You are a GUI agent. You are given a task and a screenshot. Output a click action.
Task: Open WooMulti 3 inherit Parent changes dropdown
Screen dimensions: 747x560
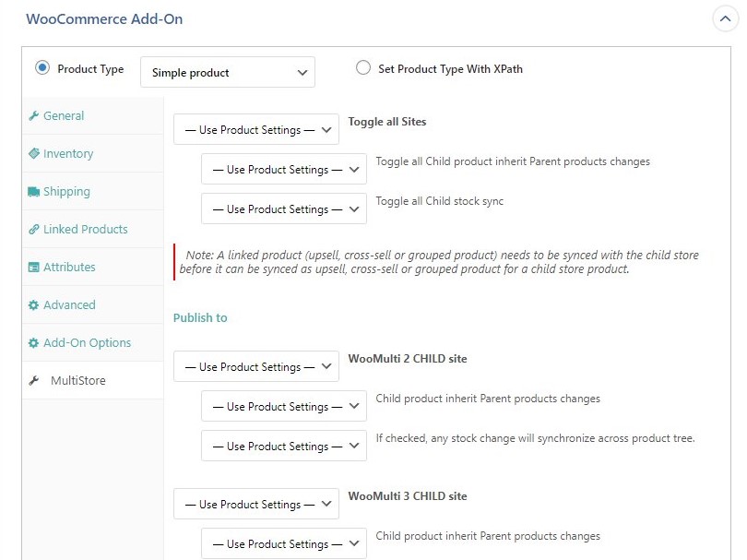(x=284, y=543)
